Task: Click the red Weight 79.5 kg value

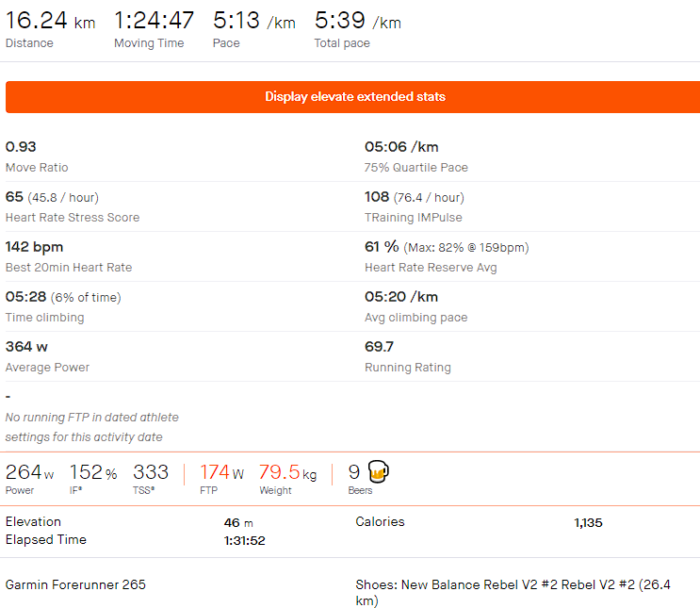Action: click(x=287, y=472)
